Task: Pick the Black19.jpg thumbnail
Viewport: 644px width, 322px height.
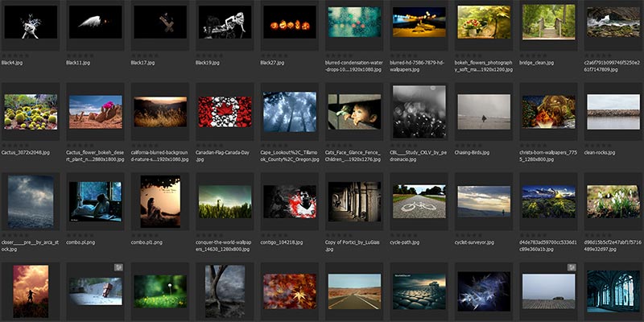Action: point(225,22)
